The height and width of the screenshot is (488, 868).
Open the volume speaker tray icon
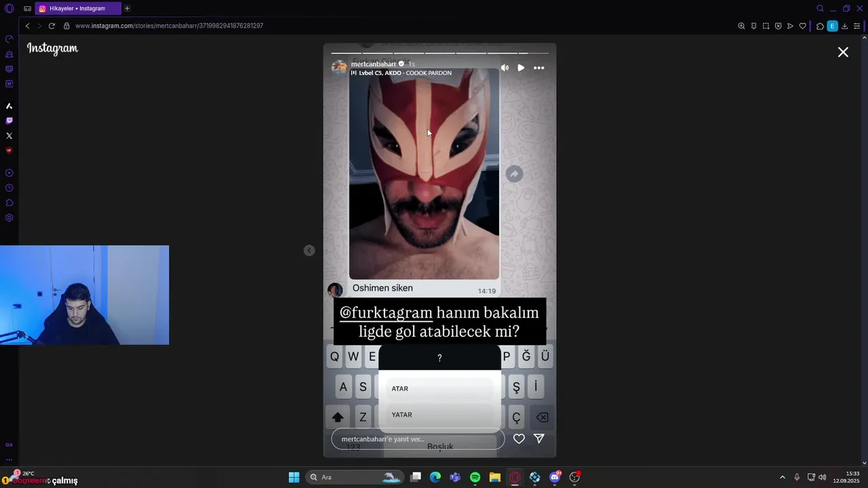click(823, 477)
